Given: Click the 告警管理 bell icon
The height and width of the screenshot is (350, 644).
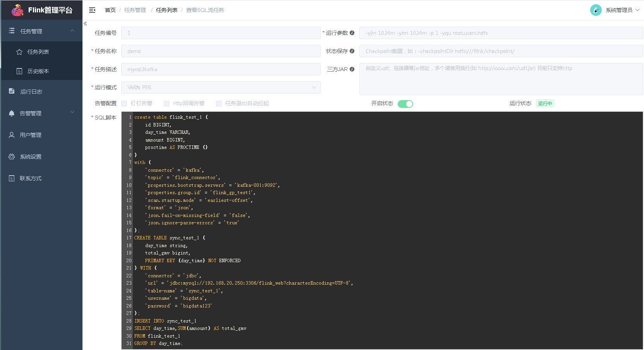Looking at the screenshot, I should point(12,113).
